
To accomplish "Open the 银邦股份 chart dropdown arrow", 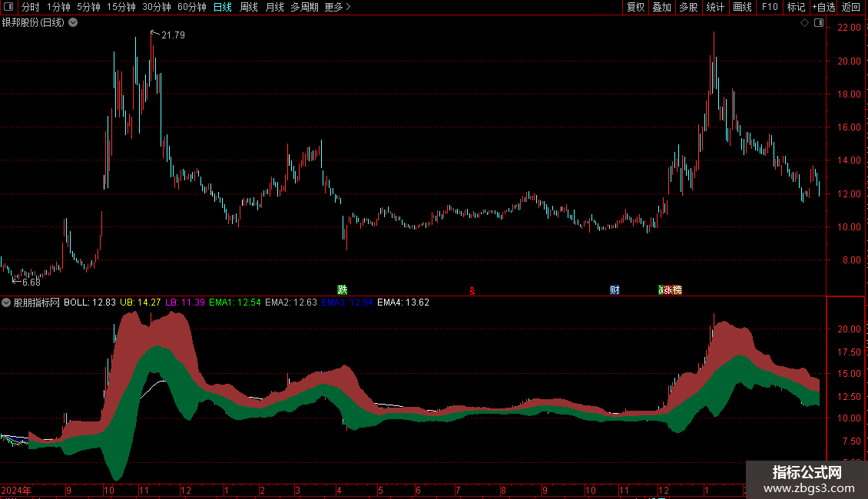I will (x=73, y=23).
